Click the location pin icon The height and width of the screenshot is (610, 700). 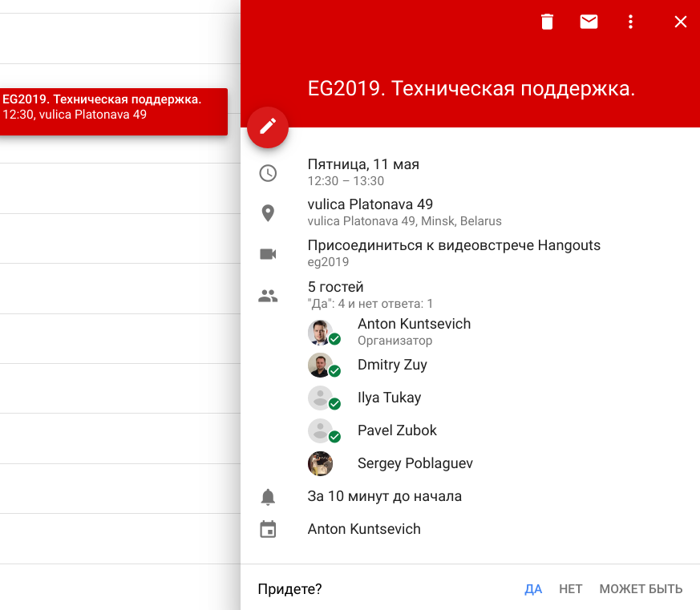pyautogui.click(x=268, y=213)
